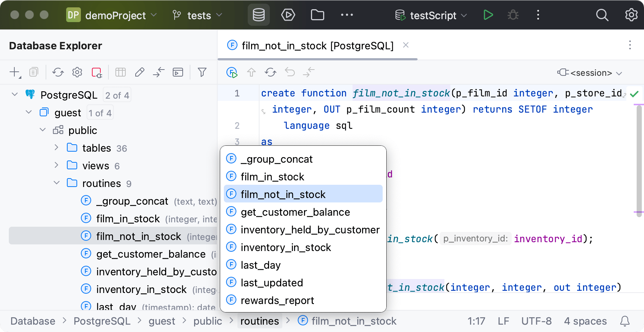Open the notifications bell icon

pos(625,321)
